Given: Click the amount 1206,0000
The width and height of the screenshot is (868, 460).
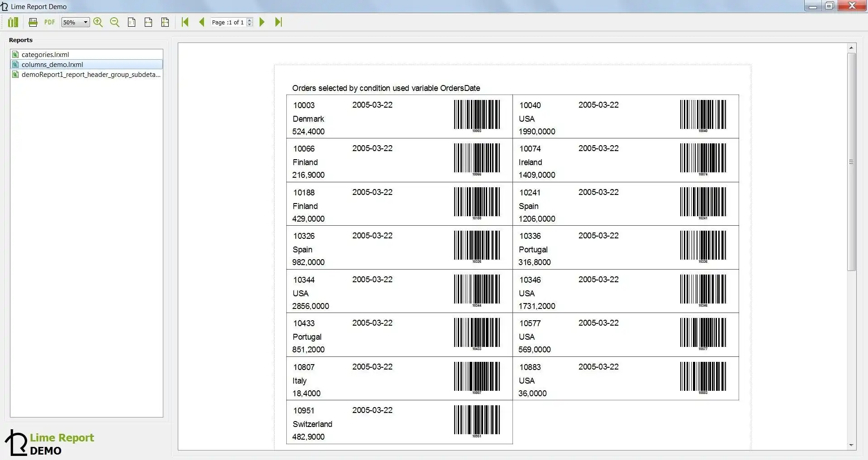Looking at the screenshot, I should click(537, 219).
